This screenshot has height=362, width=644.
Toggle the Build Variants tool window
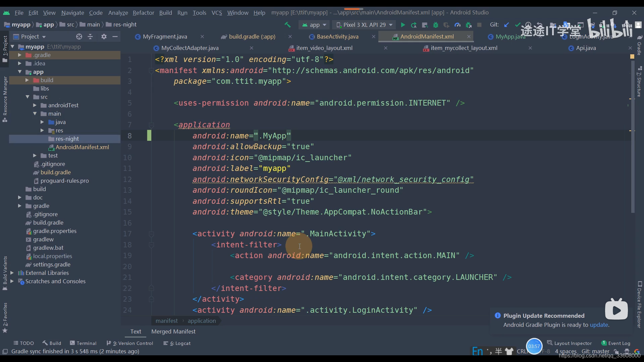[x=5, y=273]
